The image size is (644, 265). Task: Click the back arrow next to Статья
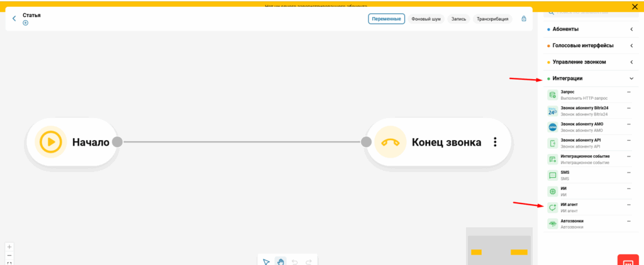point(14,19)
